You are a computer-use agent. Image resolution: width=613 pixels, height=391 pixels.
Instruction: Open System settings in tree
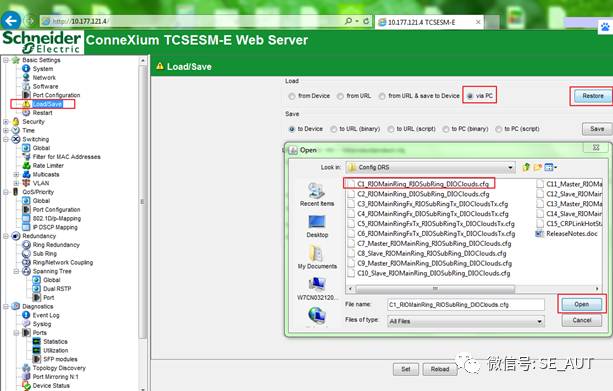pyautogui.click(x=43, y=69)
